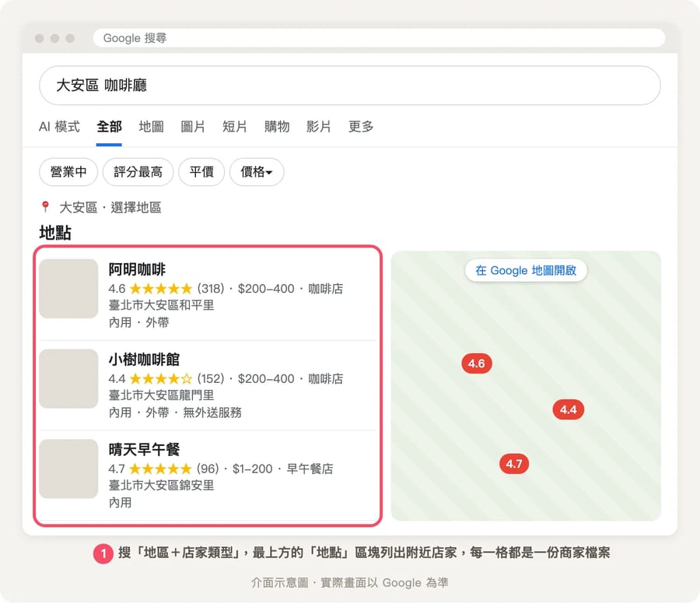Toggle the 營業中 open-now filter chip
The width and height of the screenshot is (700, 604).
68,171
